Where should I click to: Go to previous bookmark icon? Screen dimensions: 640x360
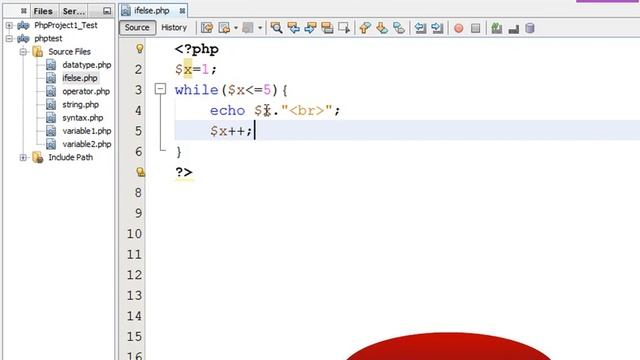click(x=365, y=28)
